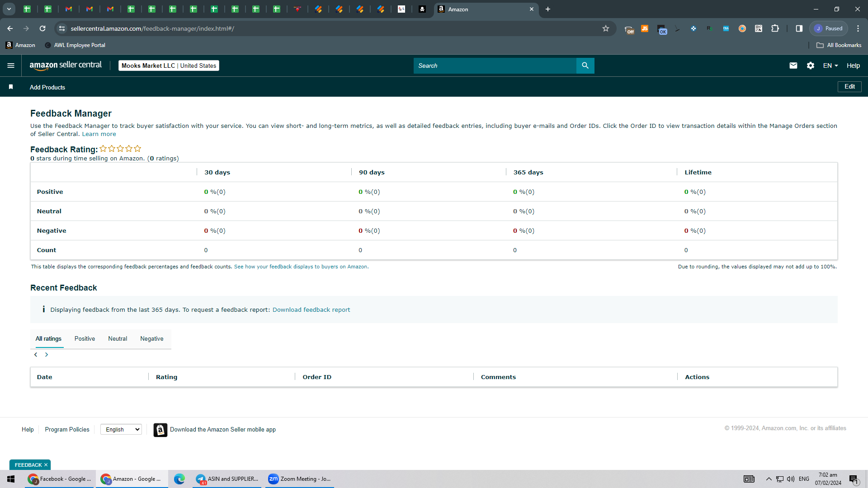Click the Paused profile button
The width and height of the screenshot is (868, 488).
(829, 28)
